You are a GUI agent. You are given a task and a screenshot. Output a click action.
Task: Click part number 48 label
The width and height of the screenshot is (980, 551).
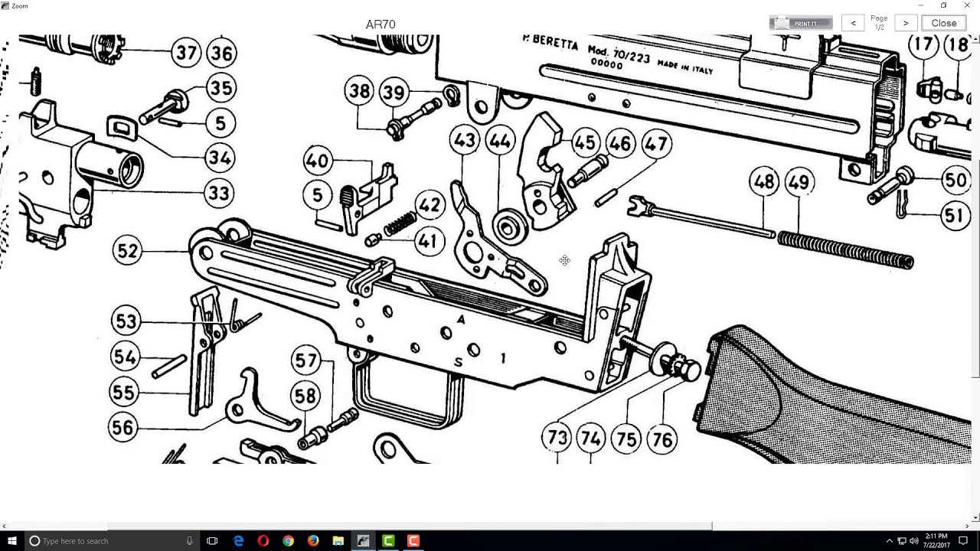click(x=763, y=182)
